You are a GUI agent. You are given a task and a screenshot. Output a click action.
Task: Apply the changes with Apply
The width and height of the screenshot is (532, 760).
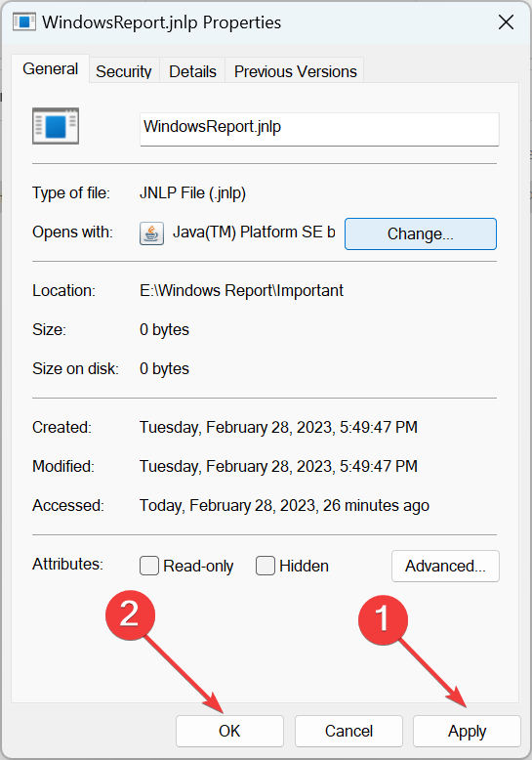click(x=467, y=731)
